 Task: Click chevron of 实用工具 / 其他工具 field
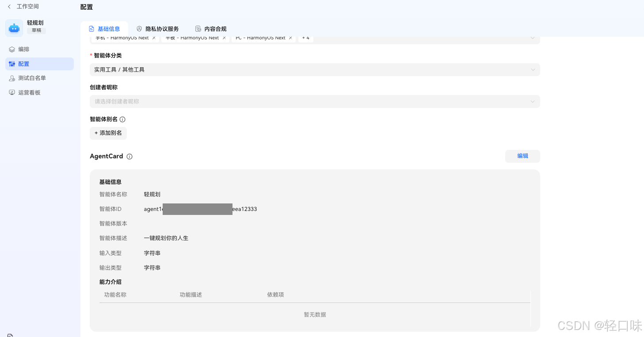(533, 70)
